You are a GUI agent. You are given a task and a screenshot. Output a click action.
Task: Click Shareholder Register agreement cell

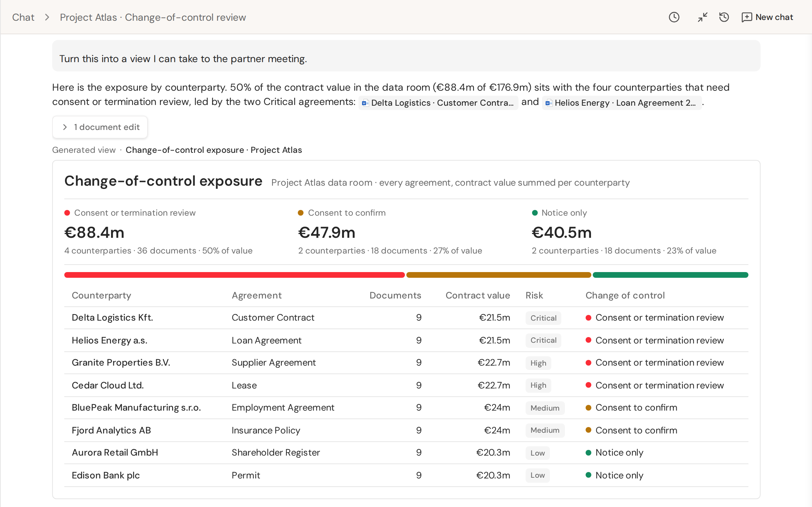click(x=276, y=452)
